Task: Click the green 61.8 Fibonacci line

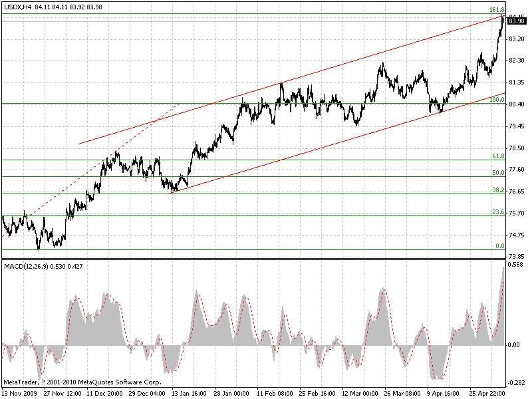Action: coord(266,161)
